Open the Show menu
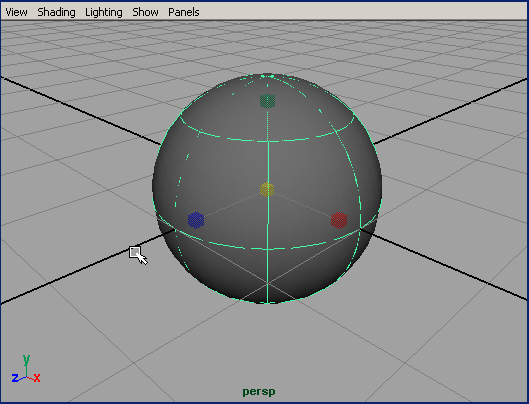 145,12
